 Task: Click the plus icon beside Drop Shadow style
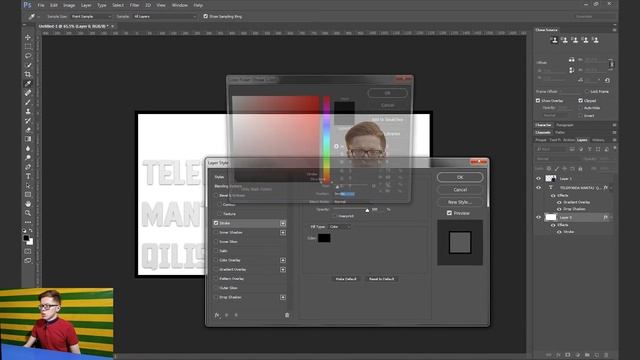(x=282, y=297)
